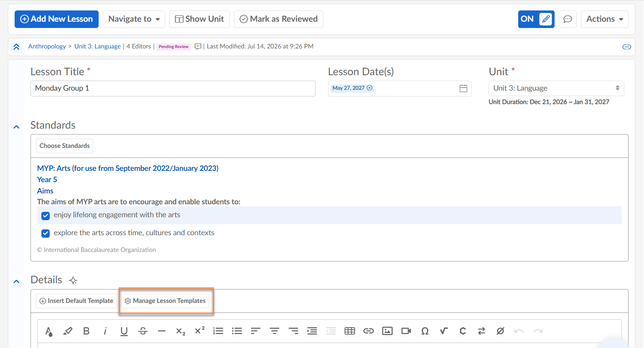Open the highlight color tool
The image size is (644, 348).
[68, 331]
